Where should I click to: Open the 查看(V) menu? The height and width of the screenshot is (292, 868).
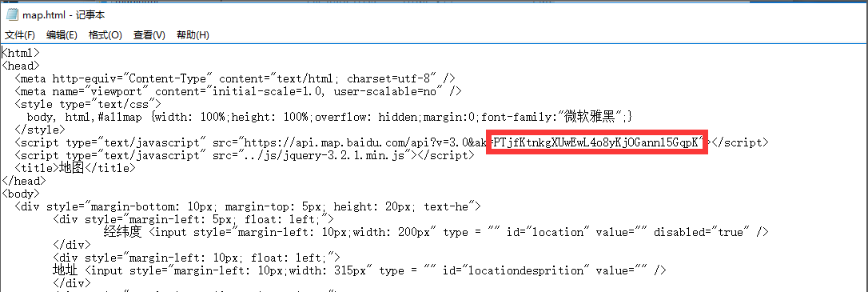point(149,35)
